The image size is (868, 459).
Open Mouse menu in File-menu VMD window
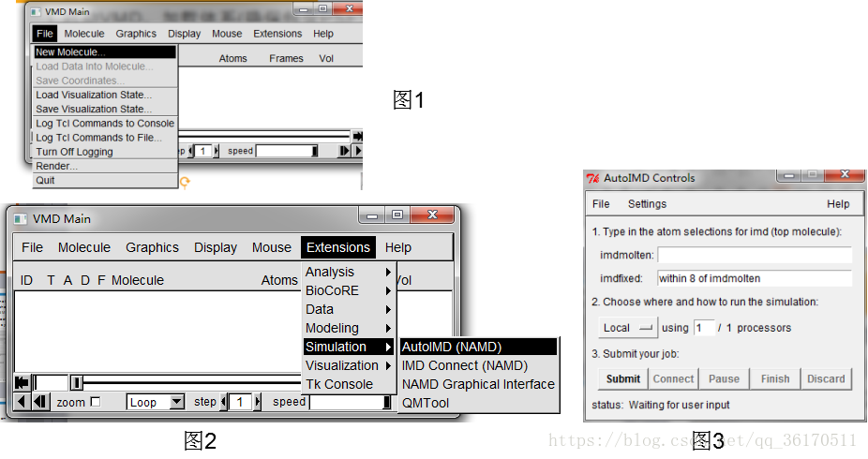click(227, 34)
